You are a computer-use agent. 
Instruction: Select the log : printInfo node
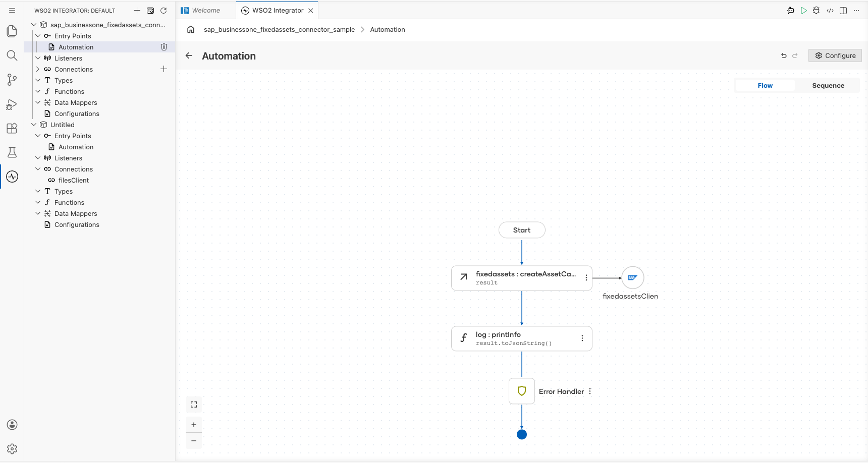coord(522,338)
